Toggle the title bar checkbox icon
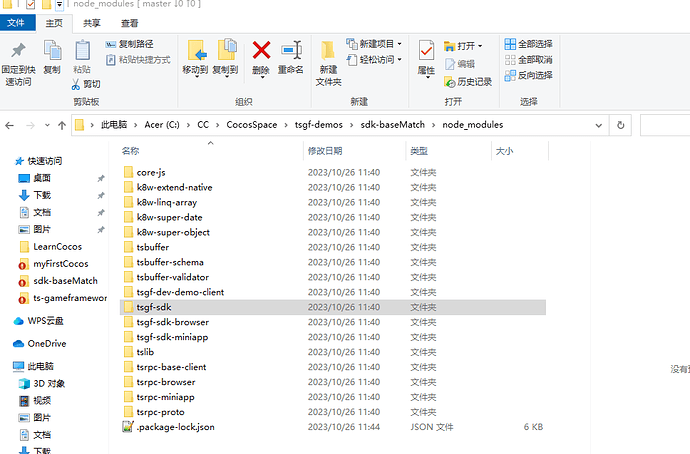Screen dimensions: 690x454 (30, 4)
